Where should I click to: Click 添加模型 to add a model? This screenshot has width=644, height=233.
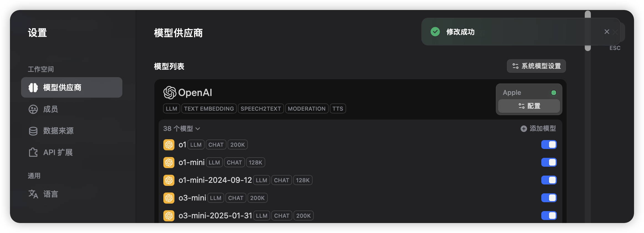[542, 129]
